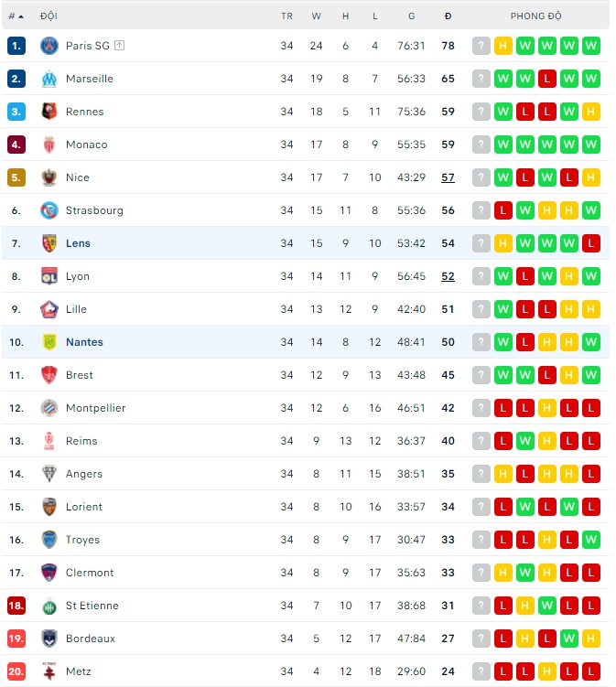This screenshot has height=687, width=616.
Task: Open the Montpellier team page link
Action: point(95,408)
